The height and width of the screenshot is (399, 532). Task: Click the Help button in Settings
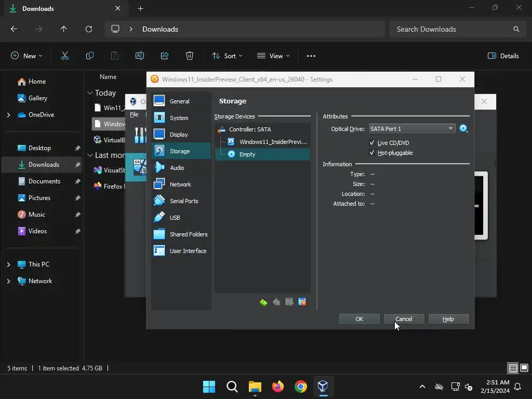click(448, 319)
